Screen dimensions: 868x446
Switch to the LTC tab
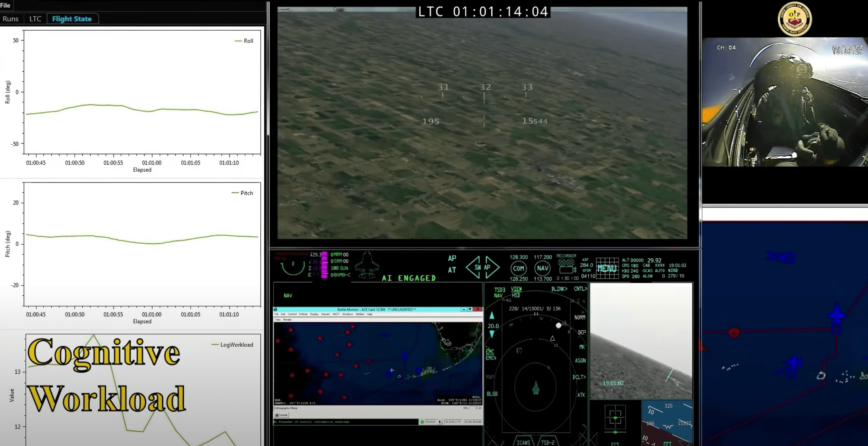click(35, 19)
